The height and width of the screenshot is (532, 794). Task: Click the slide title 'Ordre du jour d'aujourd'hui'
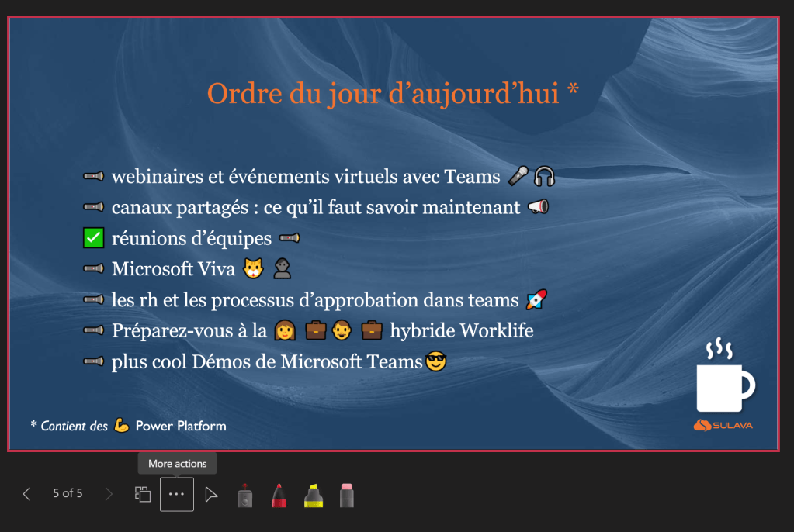click(393, 93)
